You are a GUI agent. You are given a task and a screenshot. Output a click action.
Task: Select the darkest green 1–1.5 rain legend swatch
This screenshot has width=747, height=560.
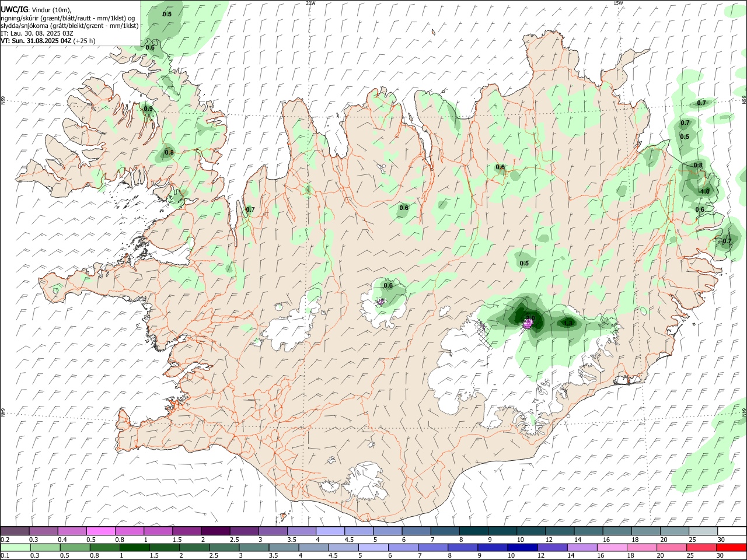(134, 547)
